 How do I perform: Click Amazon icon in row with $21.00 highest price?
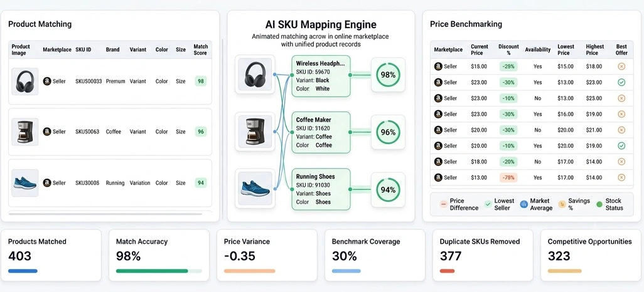pyautogui.click(x=438, y=130)
